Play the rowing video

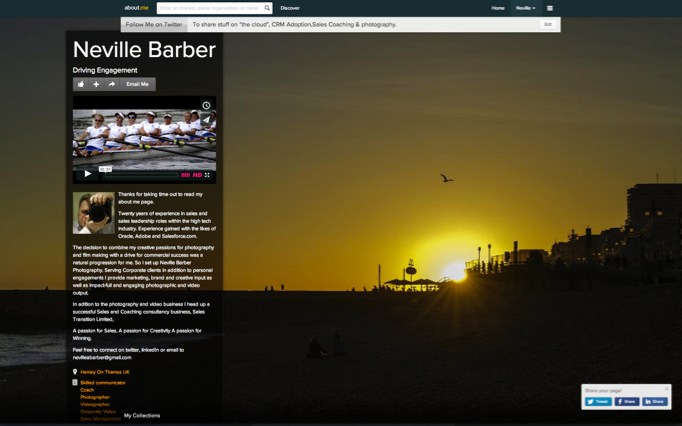click(88, 174)
